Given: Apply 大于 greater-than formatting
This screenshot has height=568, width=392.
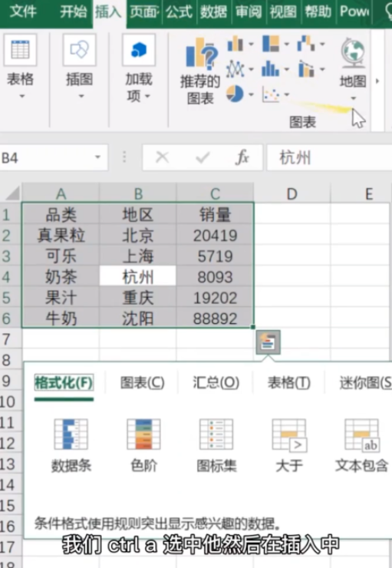Looking at the screenshot, I should pos(289,445).
